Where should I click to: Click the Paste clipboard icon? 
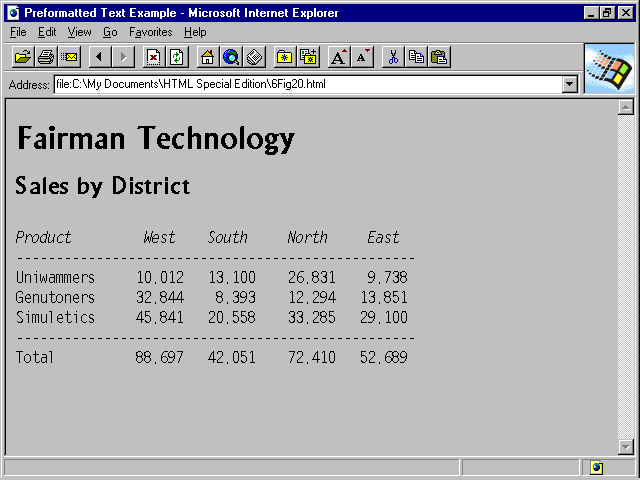pyautogui.click(x=439, y=57)
